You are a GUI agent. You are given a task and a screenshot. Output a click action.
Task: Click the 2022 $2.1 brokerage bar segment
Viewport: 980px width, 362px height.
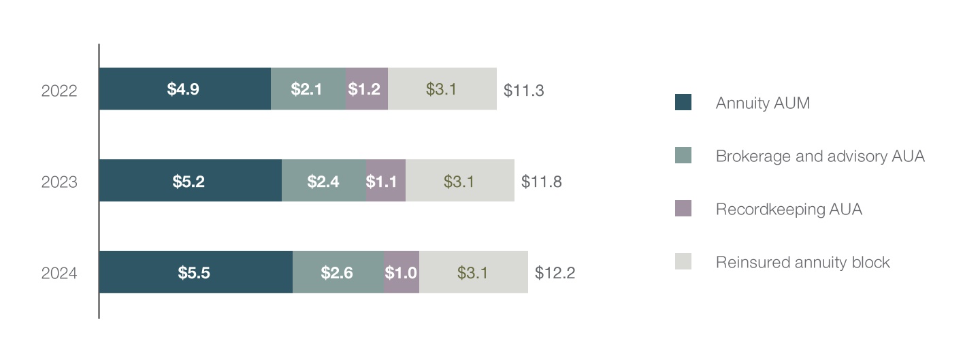pyautogui.click(x=308, y=89)
